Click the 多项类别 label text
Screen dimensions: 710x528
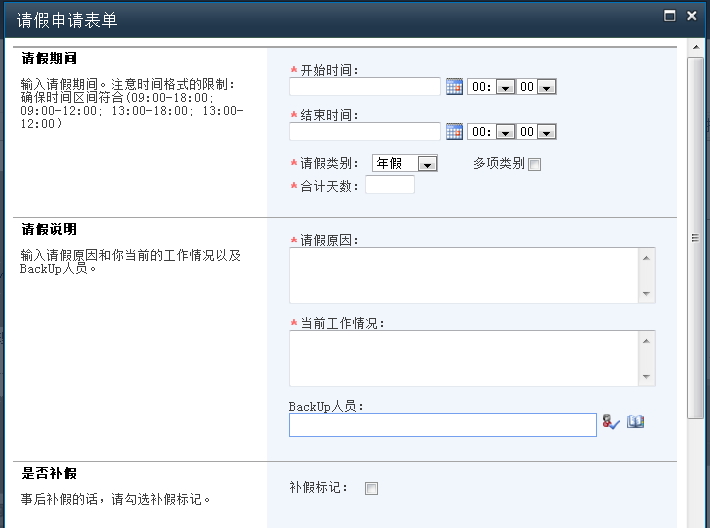499,163
